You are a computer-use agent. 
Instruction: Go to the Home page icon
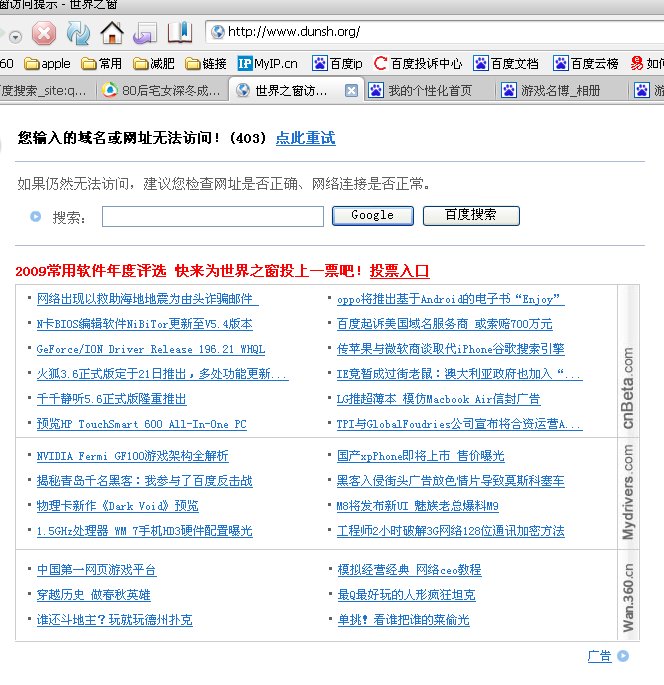[x=112, y=33]
